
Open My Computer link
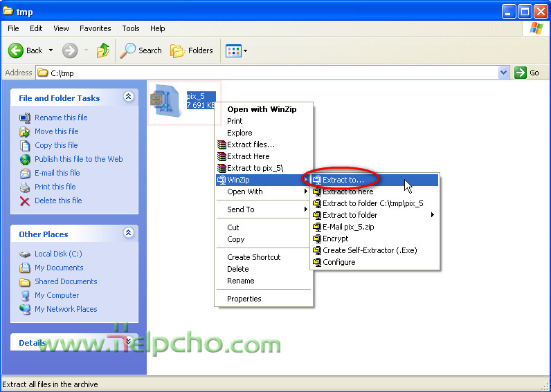(x=57, y=295)
